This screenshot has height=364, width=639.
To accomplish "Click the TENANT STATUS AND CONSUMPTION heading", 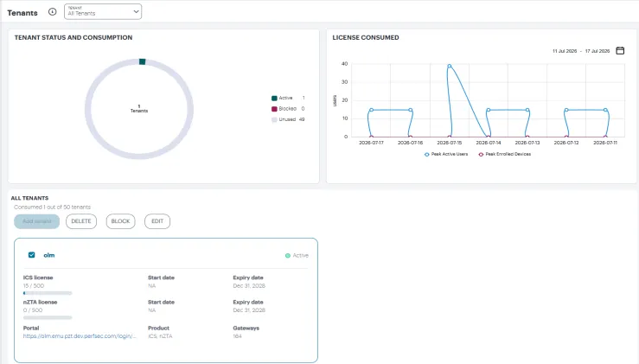I will (73, 37).
